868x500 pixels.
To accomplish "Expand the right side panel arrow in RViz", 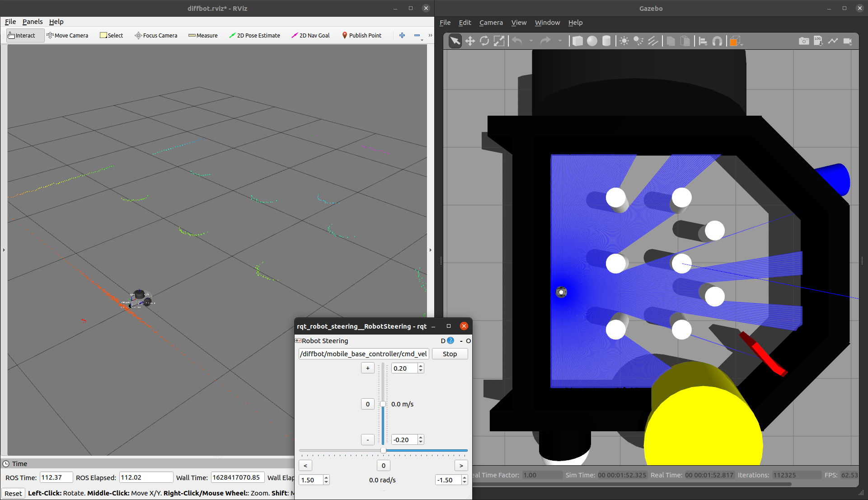I will point(430,250).
